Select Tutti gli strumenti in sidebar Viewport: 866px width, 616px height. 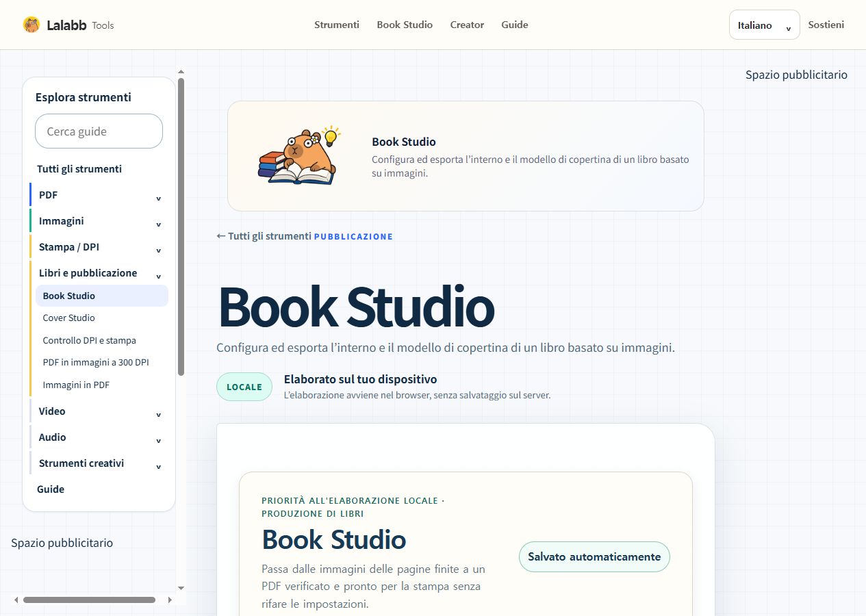[x=79, y=168]
